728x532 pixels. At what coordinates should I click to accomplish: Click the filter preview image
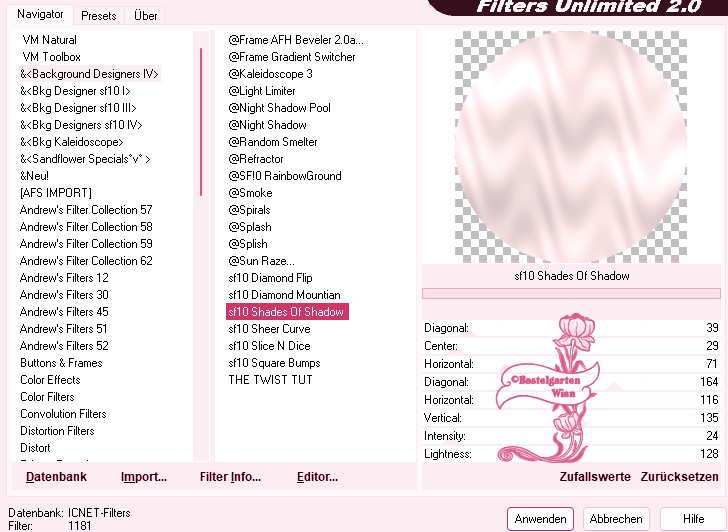pyautogui.click(x=571, y=147)
